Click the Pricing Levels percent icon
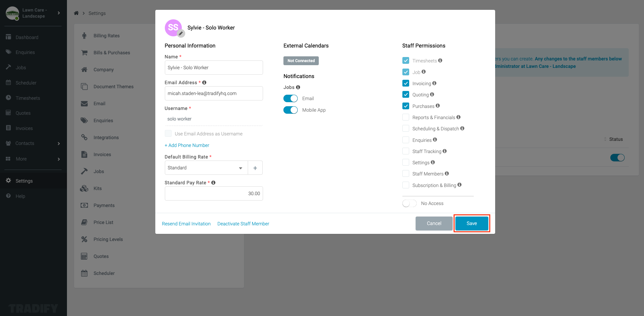644x316 pixels. coord(84,239)
